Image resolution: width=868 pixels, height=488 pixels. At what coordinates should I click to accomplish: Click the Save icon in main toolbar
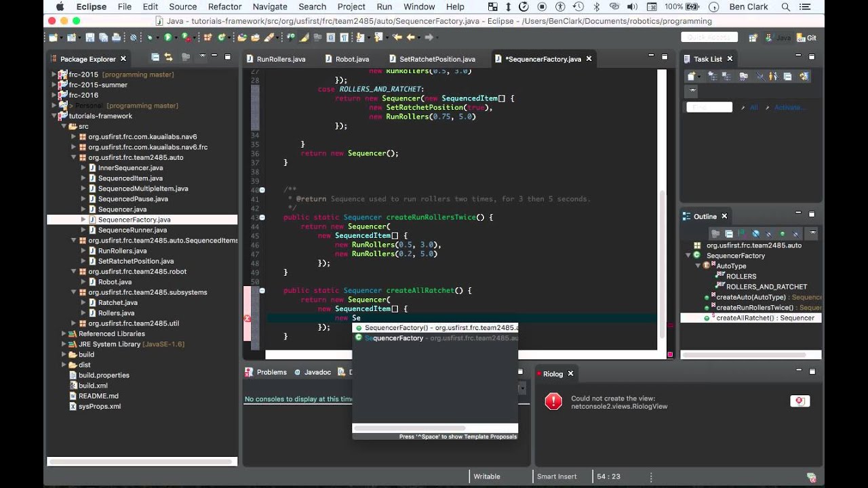pyautogui.click(x=90, y=37)
